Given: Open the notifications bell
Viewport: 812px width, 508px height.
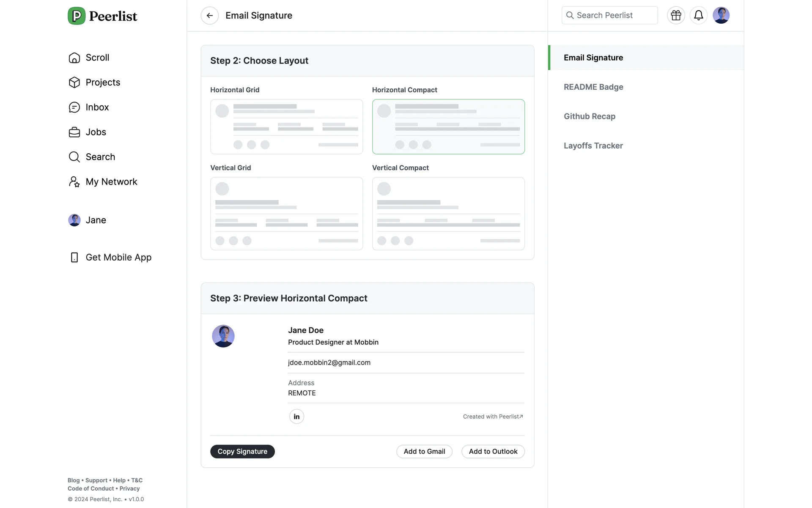Looking at the screenshot, I should click(x=698, y=16).
